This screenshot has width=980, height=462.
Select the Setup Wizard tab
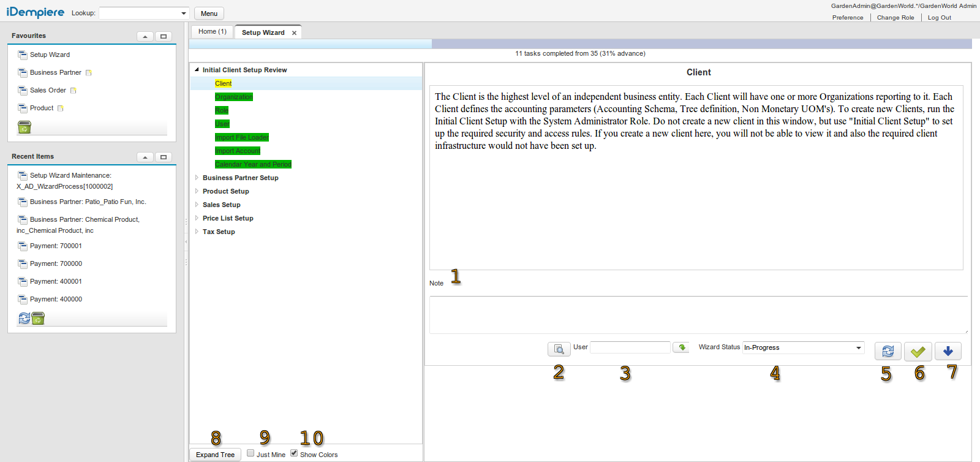click(x=263, y=32)
